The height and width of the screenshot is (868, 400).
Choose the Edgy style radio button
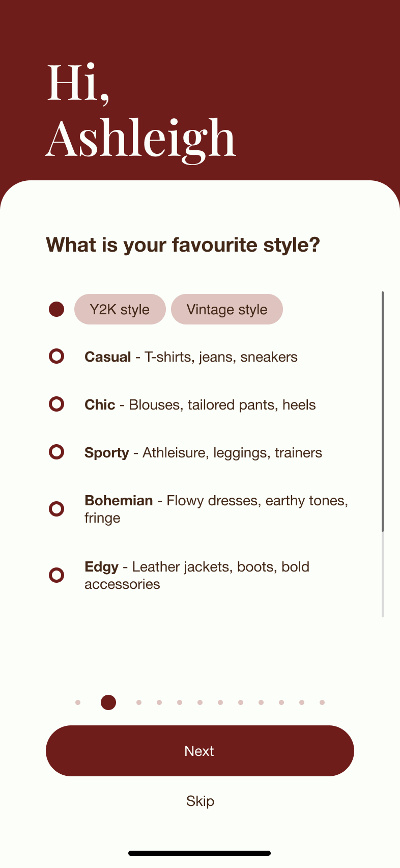click(x=56, y=575)
